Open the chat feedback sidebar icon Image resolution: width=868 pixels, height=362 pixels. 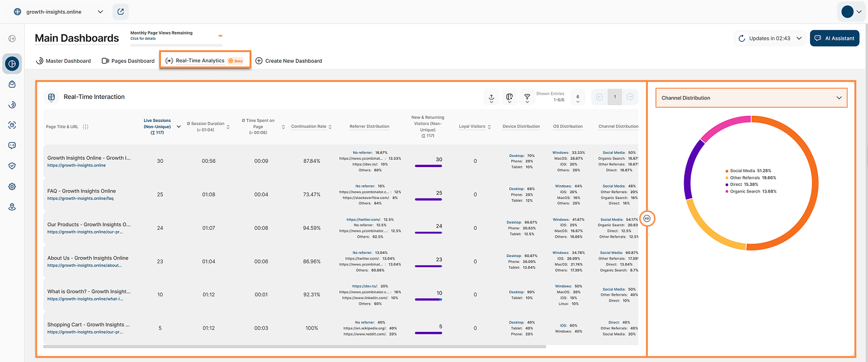12,145
